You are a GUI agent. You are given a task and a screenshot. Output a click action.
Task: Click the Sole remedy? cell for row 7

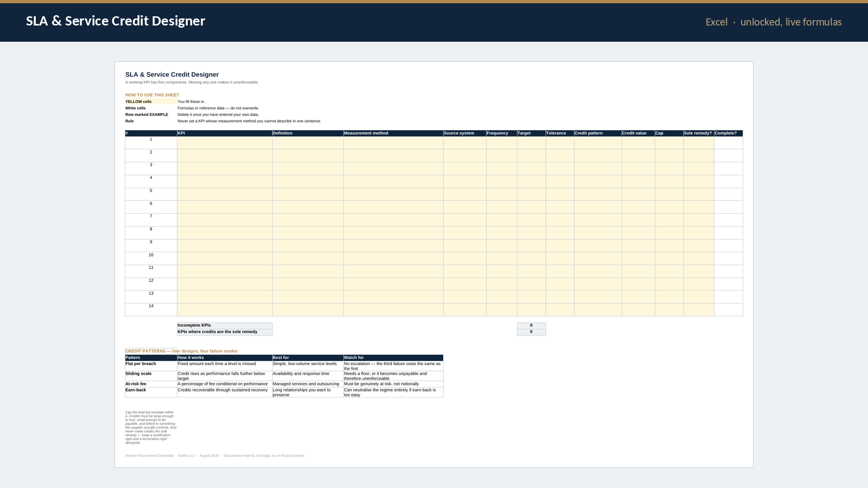(699, 220)
